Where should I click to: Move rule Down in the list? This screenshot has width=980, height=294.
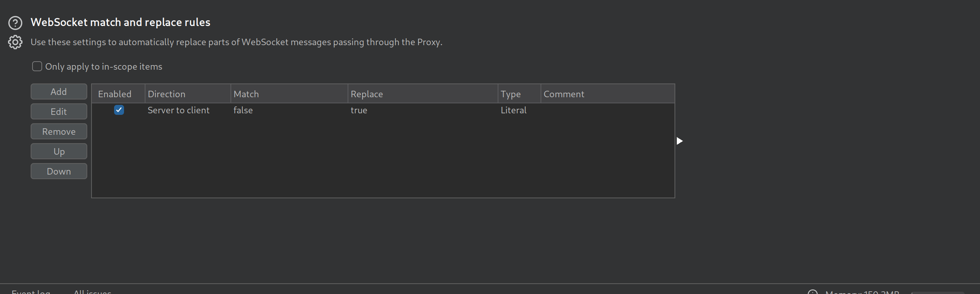59,171
